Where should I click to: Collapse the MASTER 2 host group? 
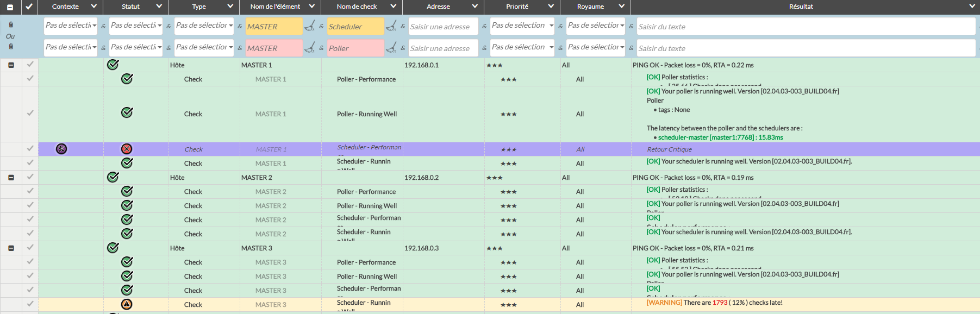click(x=11, y=178)
